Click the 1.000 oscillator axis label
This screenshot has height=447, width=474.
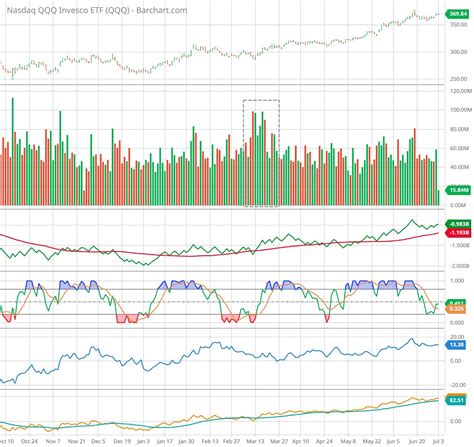click(457, 281)
